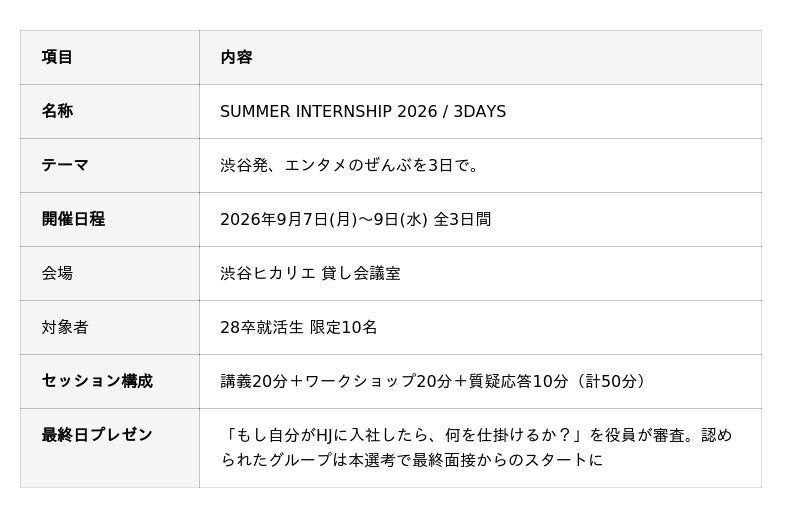Select the テーマ row label
800x518 pixels.
[x=65, y=165]
